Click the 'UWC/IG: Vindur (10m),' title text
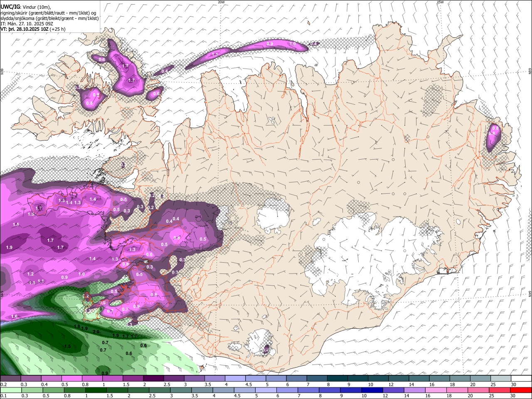 point(25,7)
